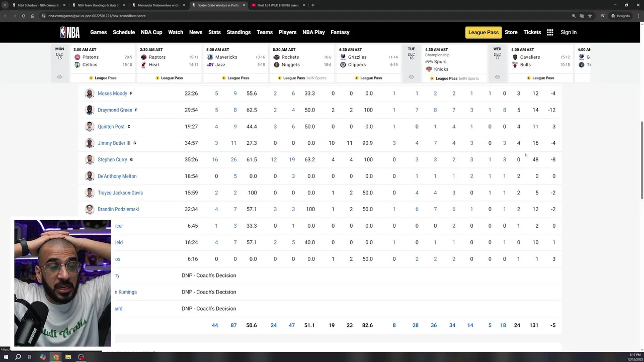Viewport: 644px width, 362px height.
Task: Click Moses Moody's headshot thumbnail
Action: (x=90, y=94)
